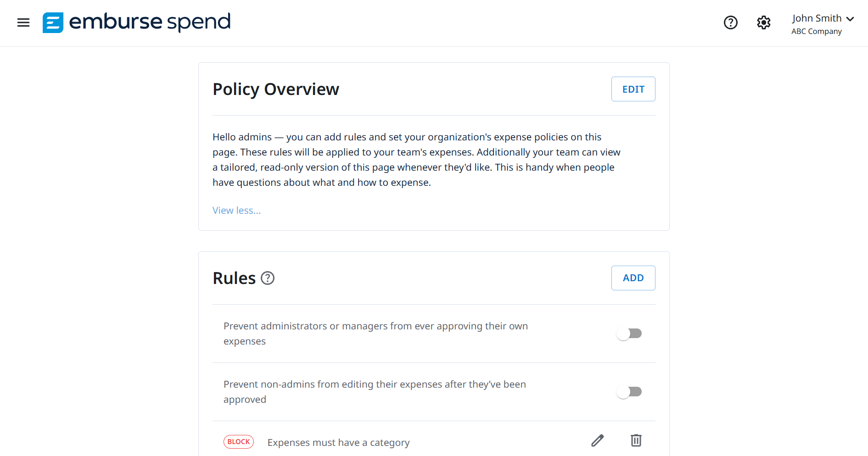The image size is (868, 456).
Task: Click the ABC Company label under username
Action: tap(816, 32)
